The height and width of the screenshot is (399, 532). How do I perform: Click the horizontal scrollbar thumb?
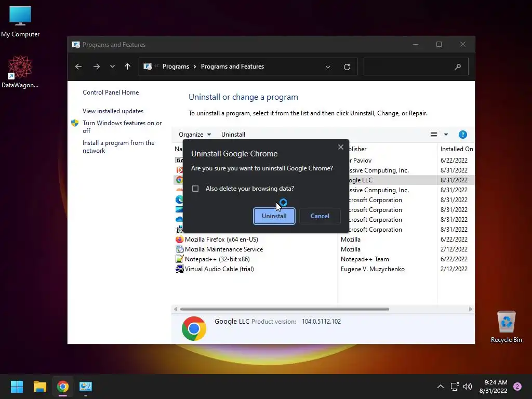click(x=285, y=309)
